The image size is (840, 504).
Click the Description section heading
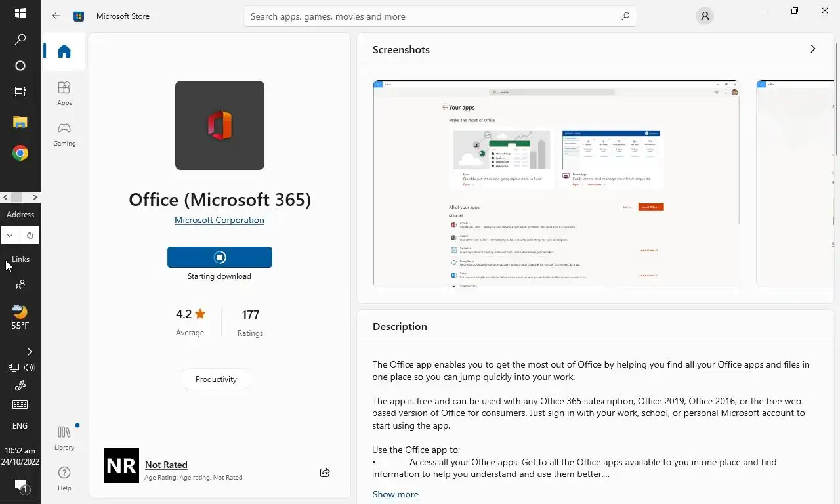(x=400, y=326)
